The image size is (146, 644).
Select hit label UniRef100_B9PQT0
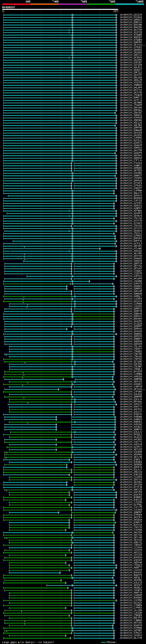click(x=131, y=316)
